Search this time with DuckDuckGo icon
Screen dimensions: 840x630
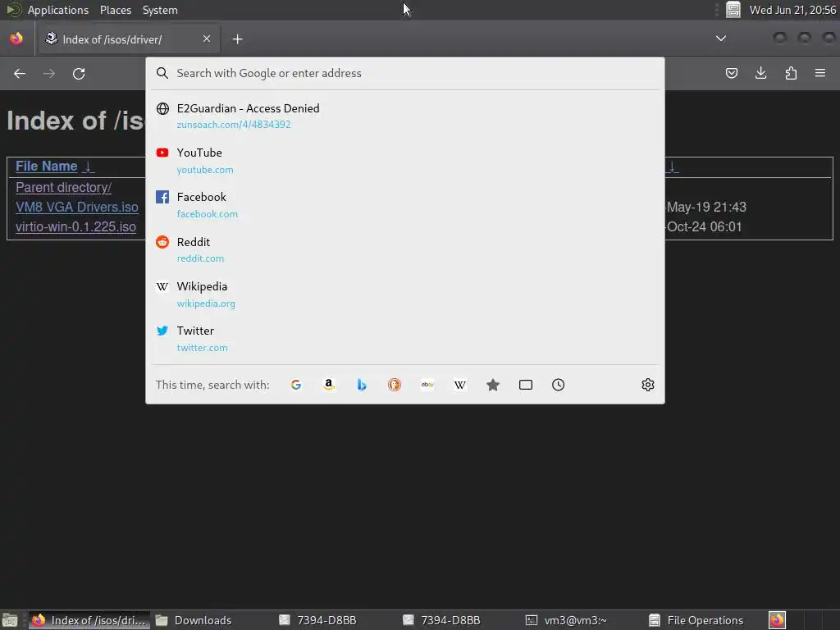(395, 385)
